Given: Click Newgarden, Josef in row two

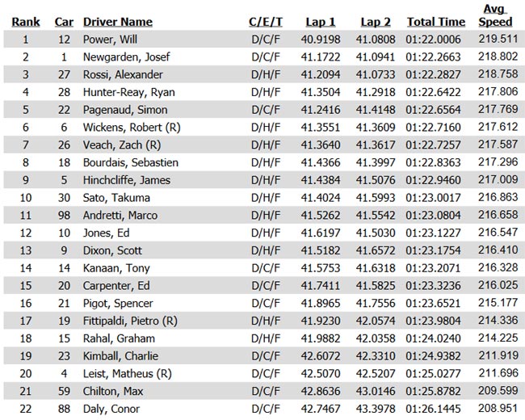Looking at the screenshot, I should (126, 57).
